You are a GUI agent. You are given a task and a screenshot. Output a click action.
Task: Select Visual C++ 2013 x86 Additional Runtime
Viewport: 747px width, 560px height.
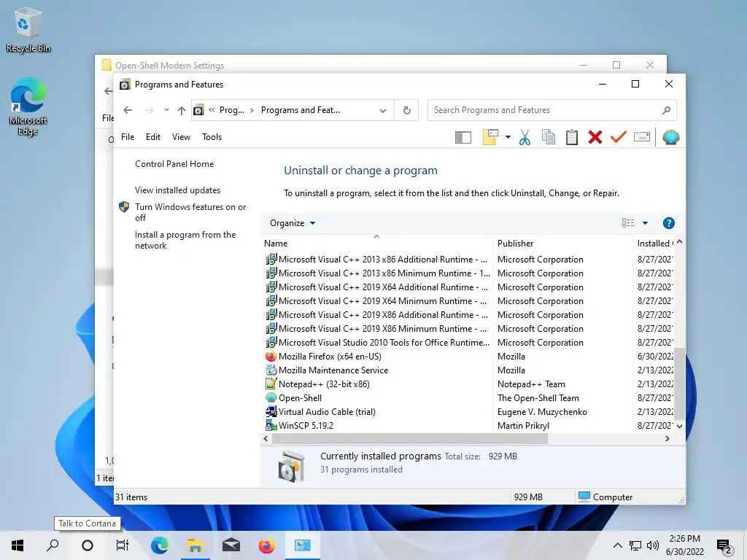click(382, 260)
